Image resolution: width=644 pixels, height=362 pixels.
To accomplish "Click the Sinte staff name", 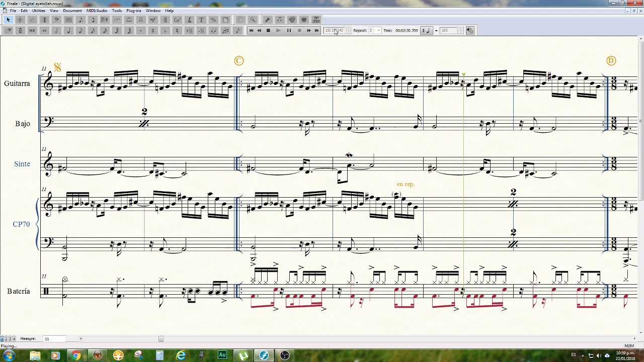I will click(x=22, y=164).
